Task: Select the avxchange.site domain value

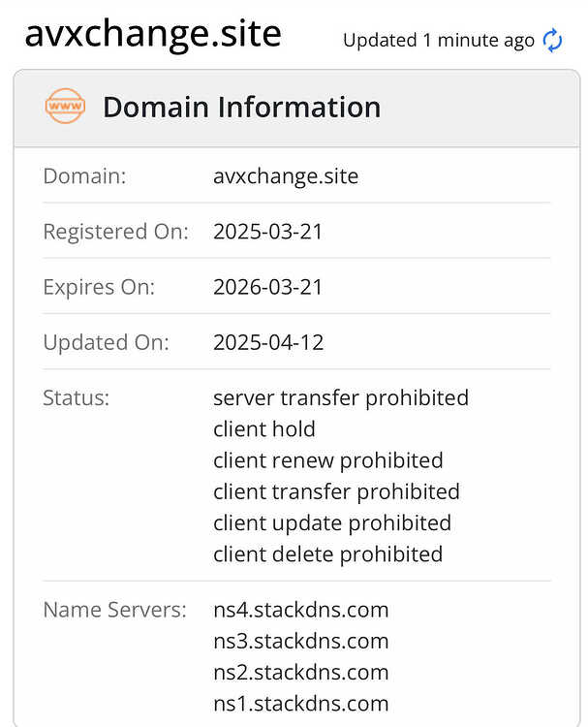Action: 286,176
